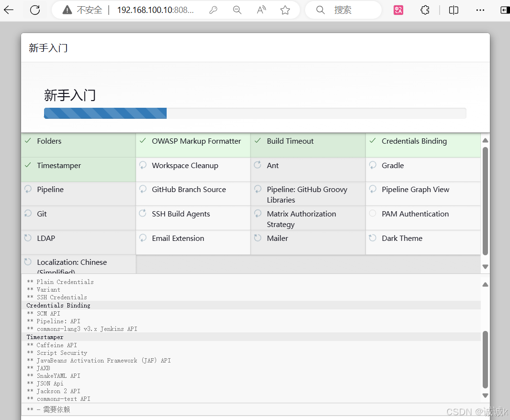Click the '** - 需要依赖' legend text

48,409
